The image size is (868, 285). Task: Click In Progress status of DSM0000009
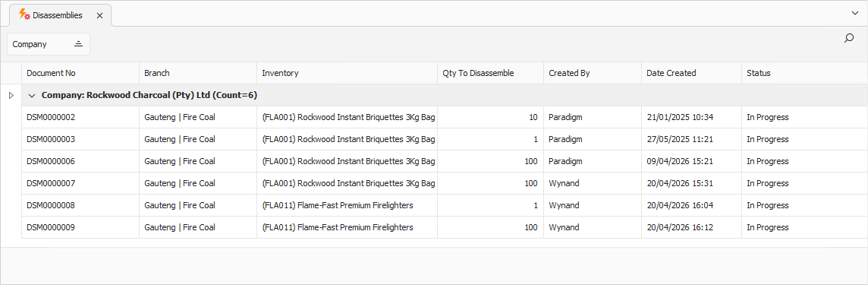(767, 227)
